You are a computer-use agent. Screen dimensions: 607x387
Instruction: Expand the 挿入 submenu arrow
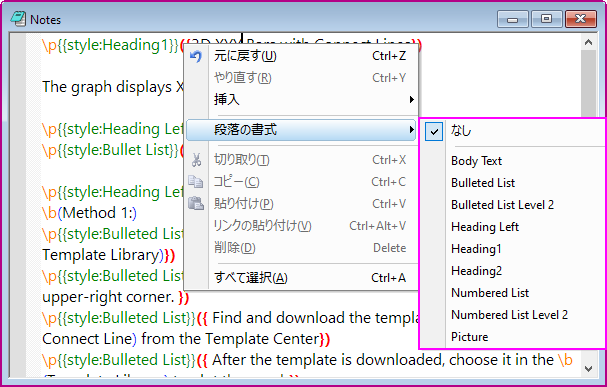tap(412, 100)
